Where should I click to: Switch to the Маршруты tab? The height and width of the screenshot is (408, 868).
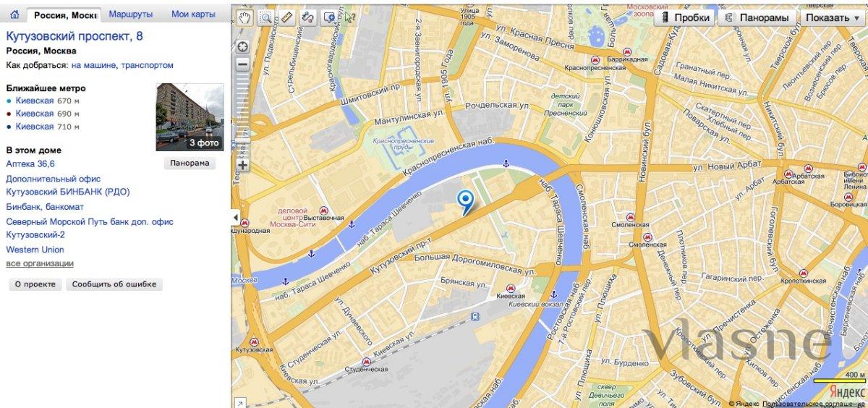point(131,14)
